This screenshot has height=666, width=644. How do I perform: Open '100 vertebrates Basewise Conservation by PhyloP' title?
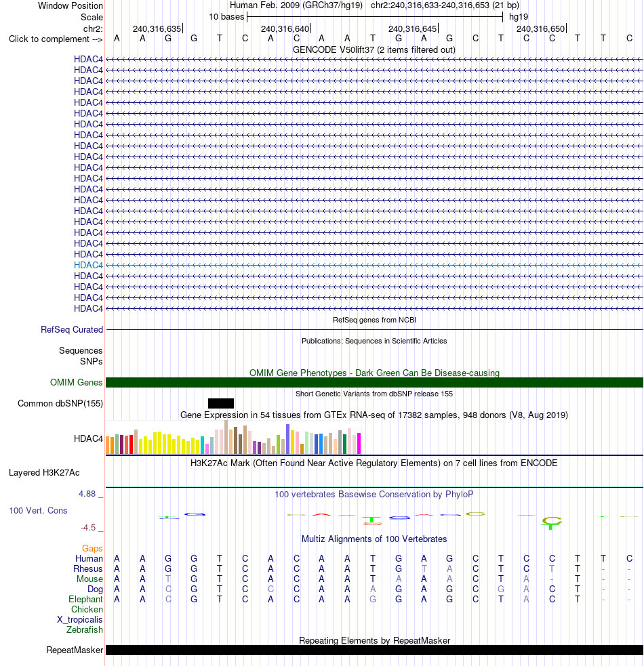click(374, 495)
